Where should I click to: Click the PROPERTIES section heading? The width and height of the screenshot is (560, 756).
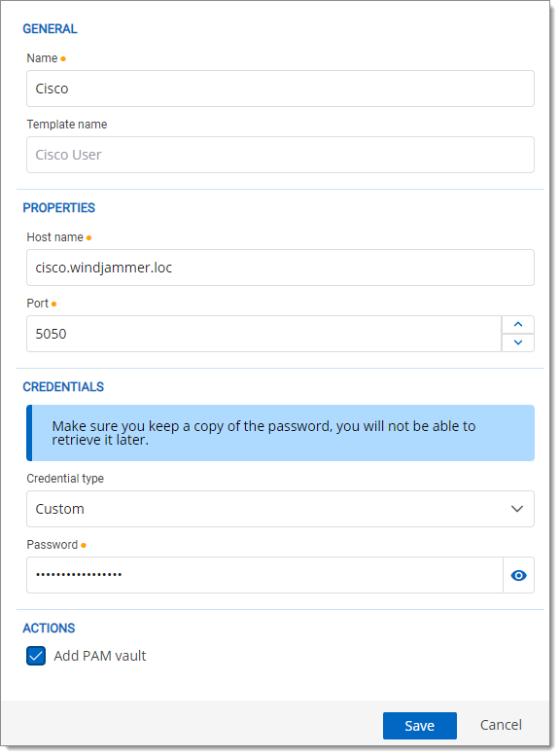(x=58, y=208)
